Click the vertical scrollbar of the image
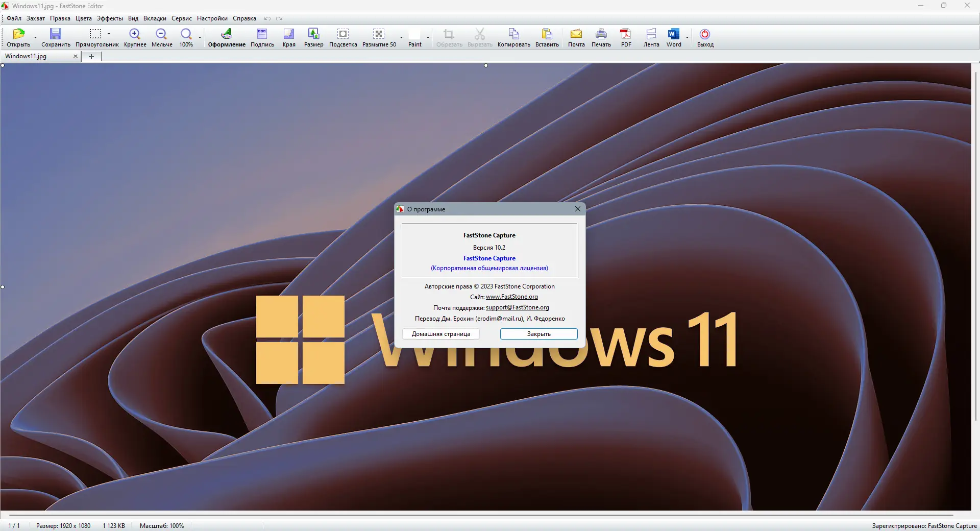This screenshot has width=980, height=531. (x=975, y=245)
